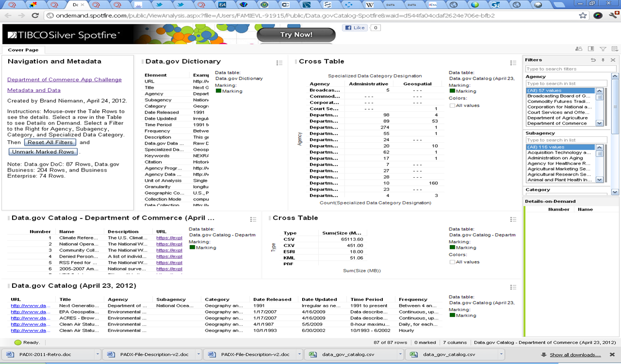Select Agricultural Research Se... in Subagency filter
The image size is (621, 364).
tap(560, 174)
